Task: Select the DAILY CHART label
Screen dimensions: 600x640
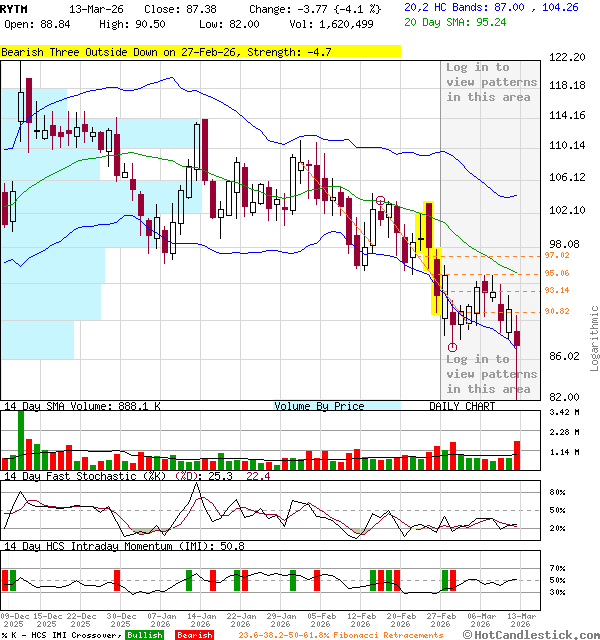Action: [x=462, y=406]
